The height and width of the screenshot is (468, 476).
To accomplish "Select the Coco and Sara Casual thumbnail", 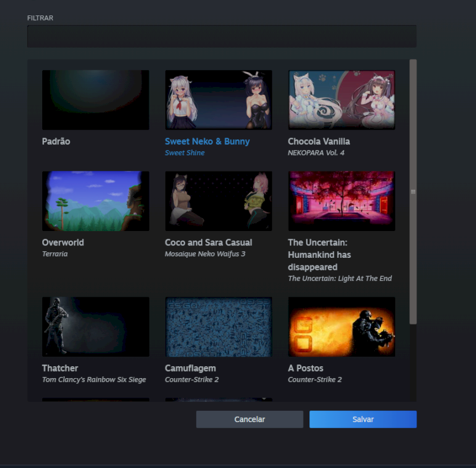I will pyautogui.click(x=218, y=201).
